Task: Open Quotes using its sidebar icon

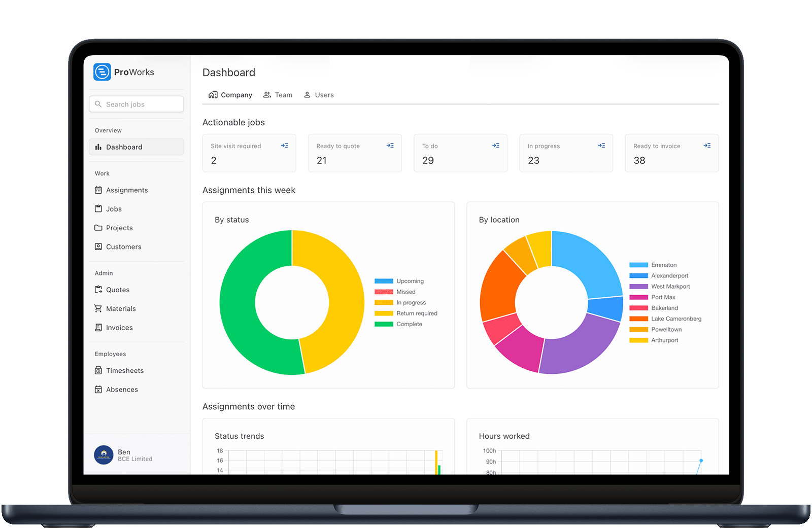Action: coord(98,290)
